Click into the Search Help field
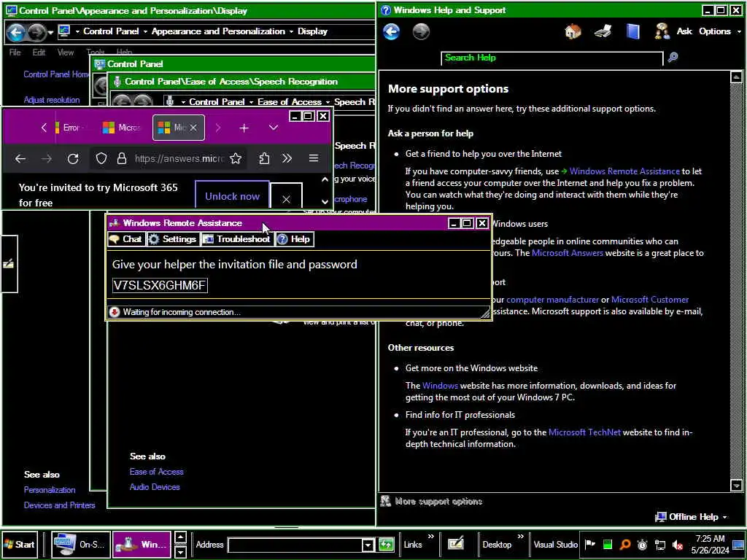 (551, 58)
